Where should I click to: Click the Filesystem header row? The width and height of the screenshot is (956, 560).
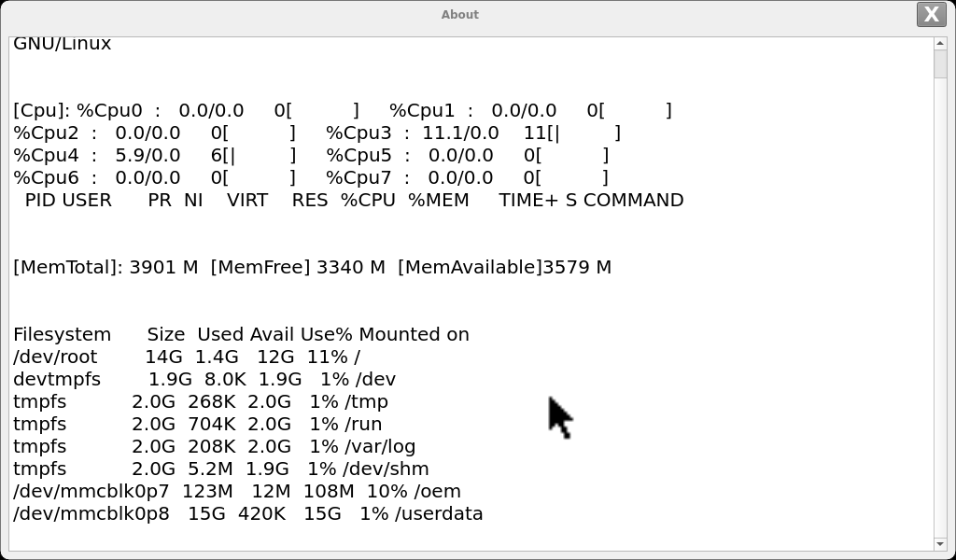pyautogui.click(x=242, y=334)
